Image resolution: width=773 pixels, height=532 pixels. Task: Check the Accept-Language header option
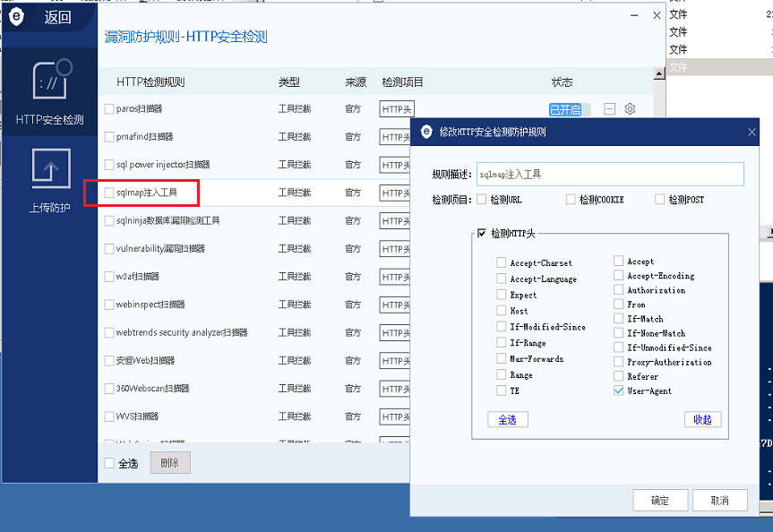pyautogui.click(x=502, y=279)
